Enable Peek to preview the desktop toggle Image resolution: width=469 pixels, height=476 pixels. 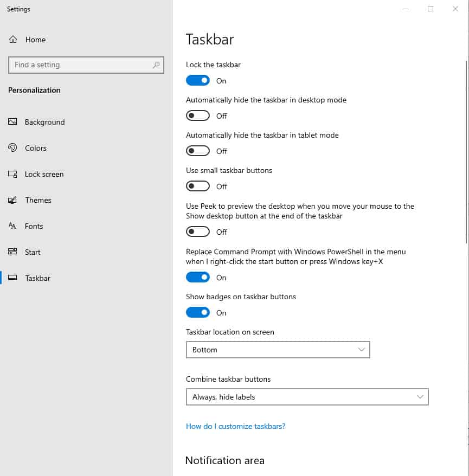point(197,231)
